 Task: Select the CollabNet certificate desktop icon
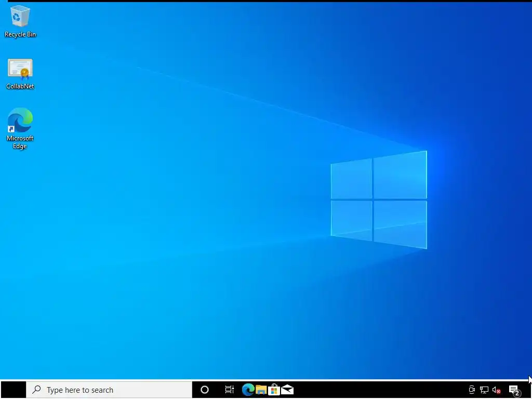point(20,74)
